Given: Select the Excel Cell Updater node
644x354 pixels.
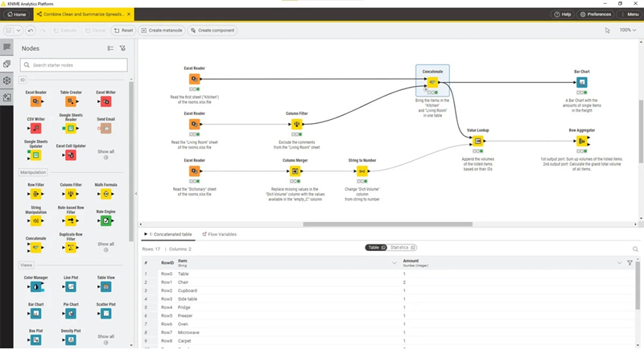Looking at the screenshot, I should point(71,155).
